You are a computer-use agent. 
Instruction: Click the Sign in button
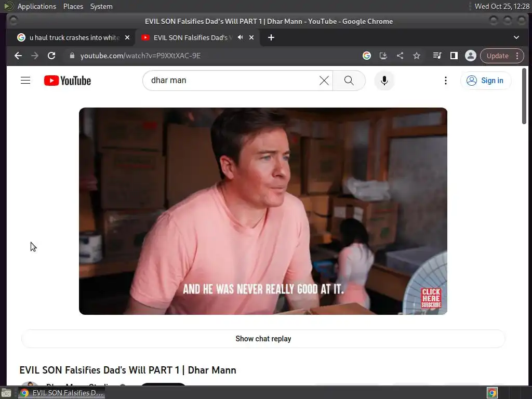486,81
